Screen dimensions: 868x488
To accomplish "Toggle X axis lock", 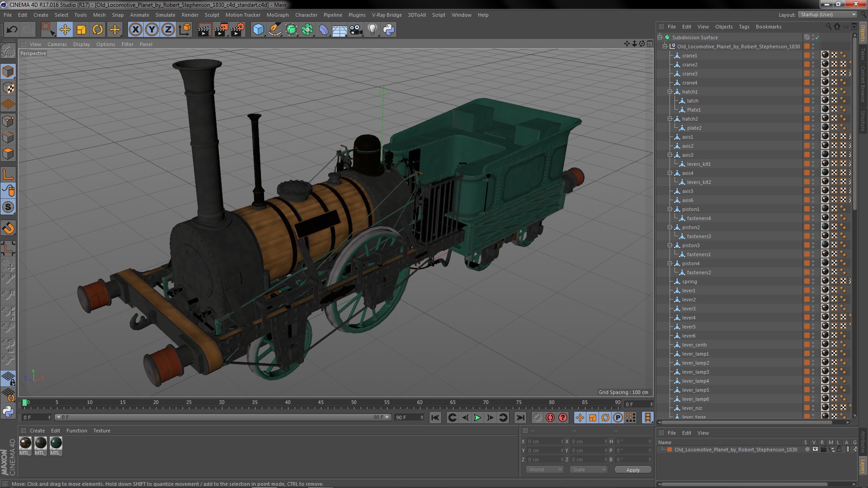I will (x=135, y=30).
